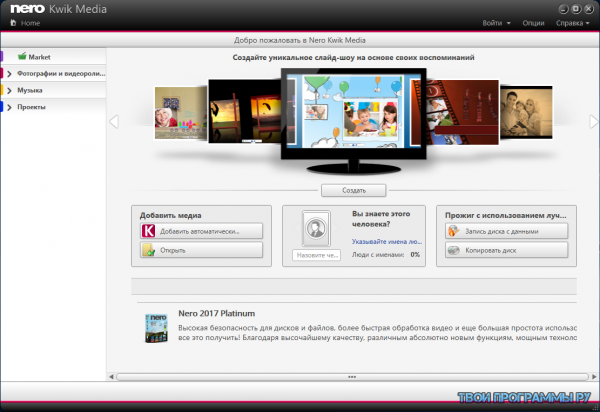This screenshot has width=600, height=412.
Task: Close the Nero Kwik Media window
Action: 589,9
